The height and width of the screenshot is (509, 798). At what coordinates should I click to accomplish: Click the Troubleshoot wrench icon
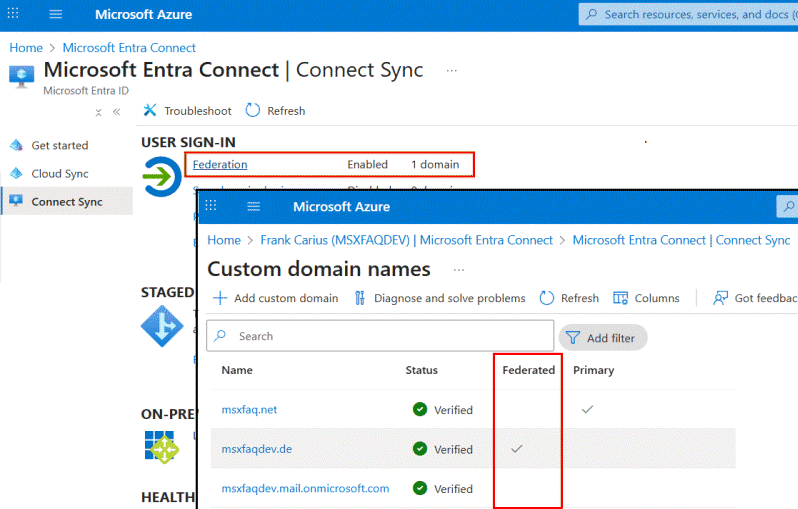click(150, 110)
